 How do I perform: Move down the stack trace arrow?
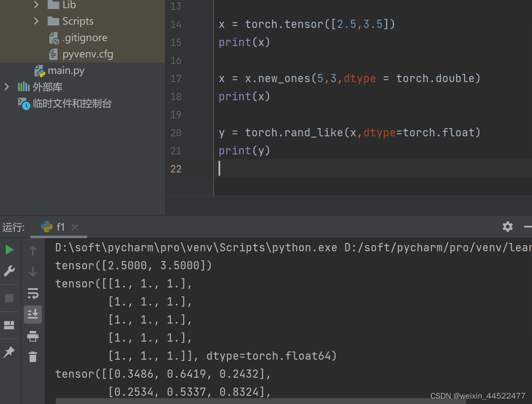[33, 271]
